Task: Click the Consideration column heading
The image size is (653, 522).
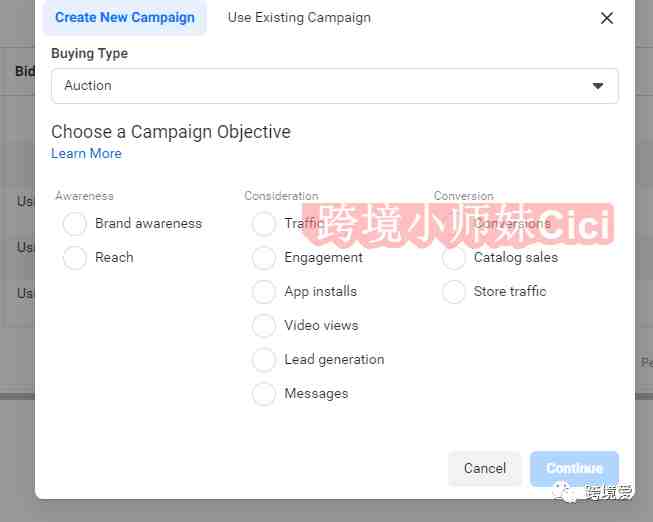Action: coord(281,196)
